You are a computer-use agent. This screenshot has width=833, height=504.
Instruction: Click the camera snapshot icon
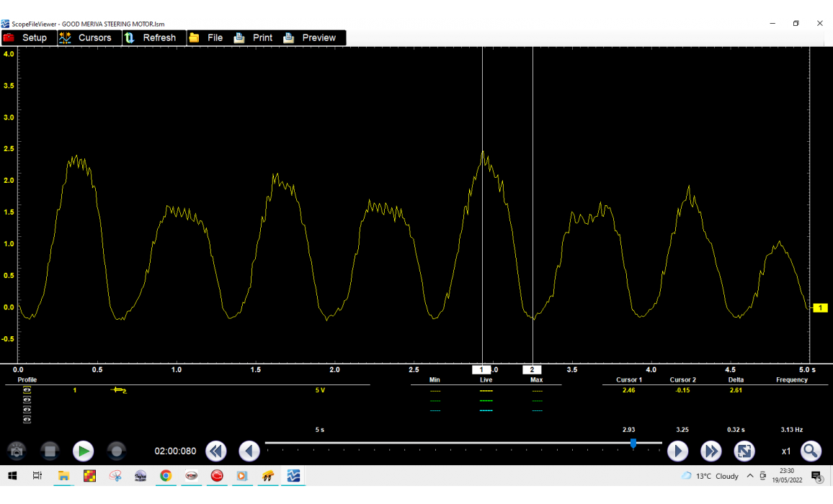click(x=17, y=451)
